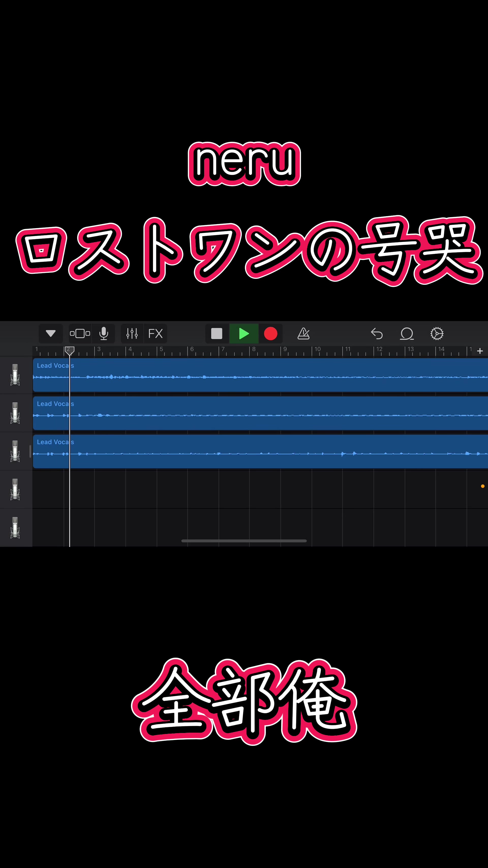Undo the last action
This screenshot has width=488, height=868.
(377, 334)
